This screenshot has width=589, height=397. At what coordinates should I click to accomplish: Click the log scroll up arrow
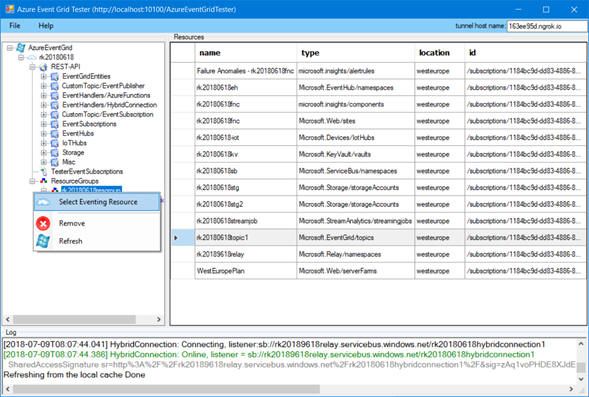(581, 343)
